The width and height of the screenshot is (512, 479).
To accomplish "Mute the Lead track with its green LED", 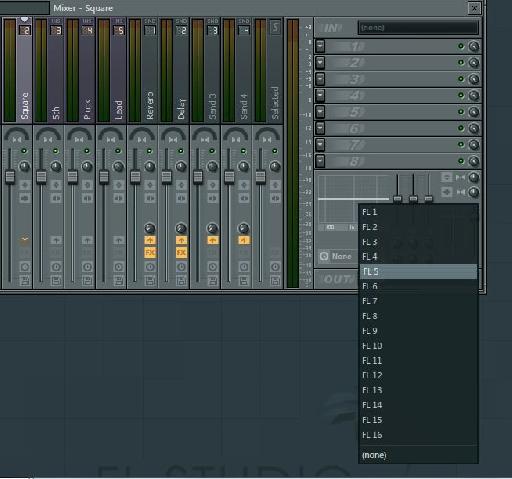I will pyautogui.click(x=118, y=151).
